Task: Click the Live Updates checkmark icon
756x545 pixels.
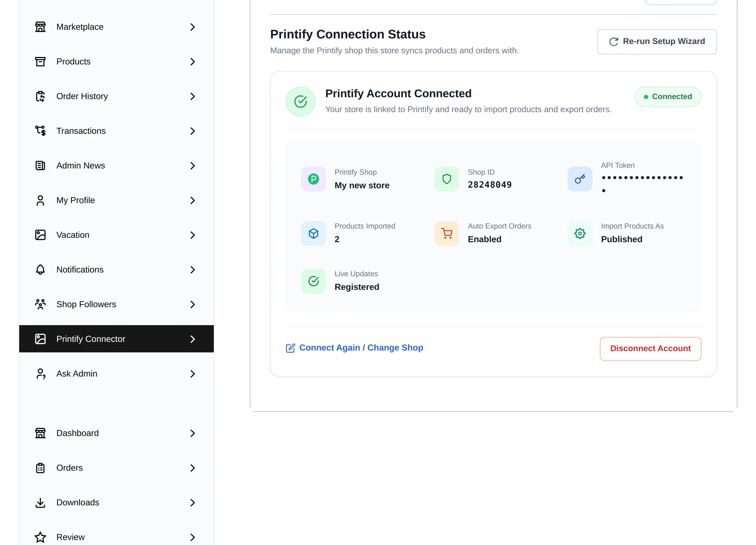Action: tap(313, 281)
